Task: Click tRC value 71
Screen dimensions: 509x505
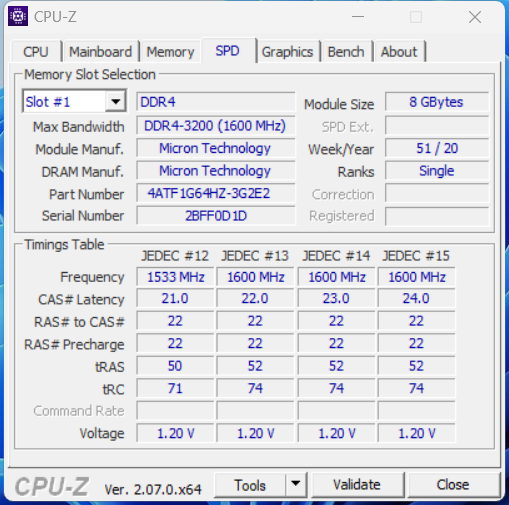Action: coord(175,388)
